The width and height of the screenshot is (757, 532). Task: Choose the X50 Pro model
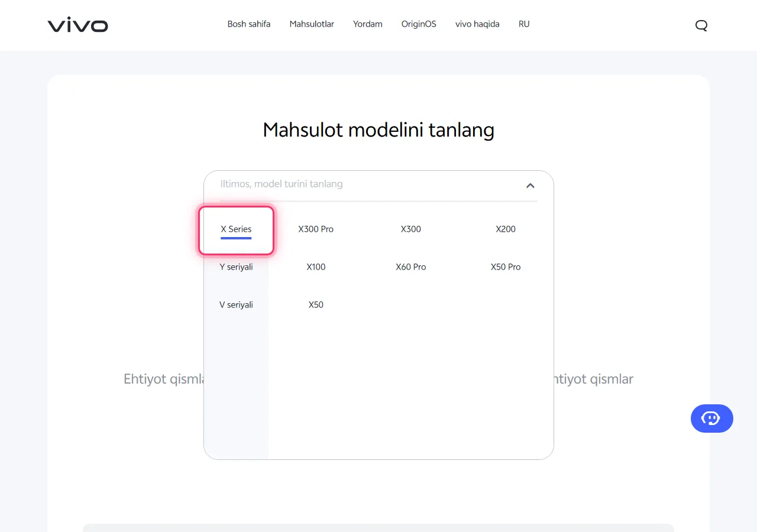click(x=506, y=267)
